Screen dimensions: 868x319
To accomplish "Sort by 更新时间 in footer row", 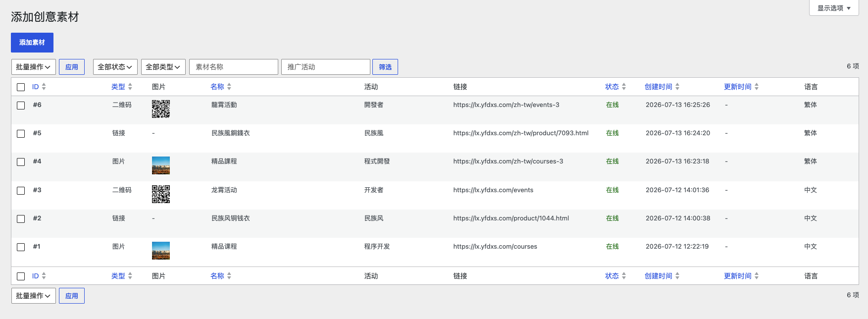I will click(738, 276).
